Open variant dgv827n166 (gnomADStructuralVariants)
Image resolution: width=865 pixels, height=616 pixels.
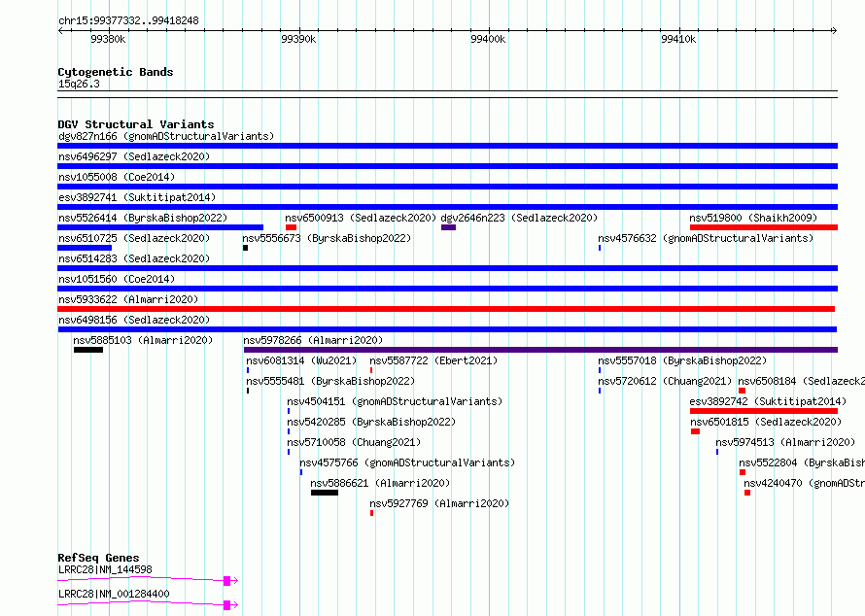166,136
